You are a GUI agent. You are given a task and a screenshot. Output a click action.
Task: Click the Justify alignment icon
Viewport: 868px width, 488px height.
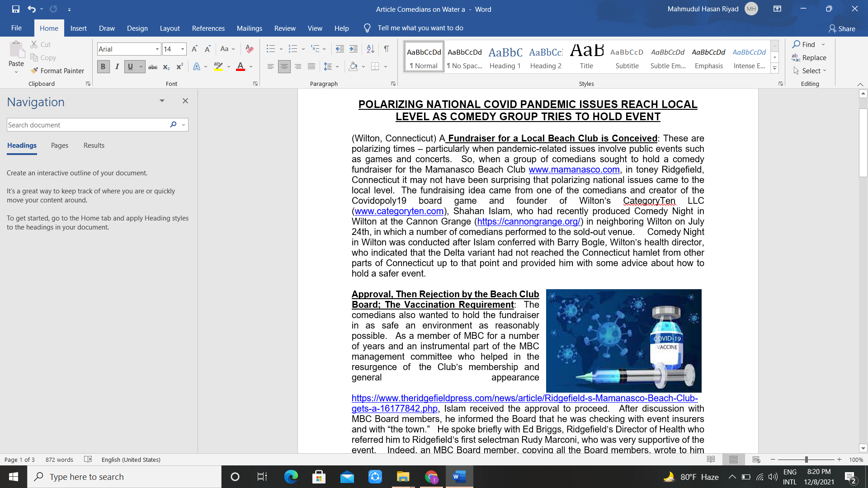pos(311,67)
